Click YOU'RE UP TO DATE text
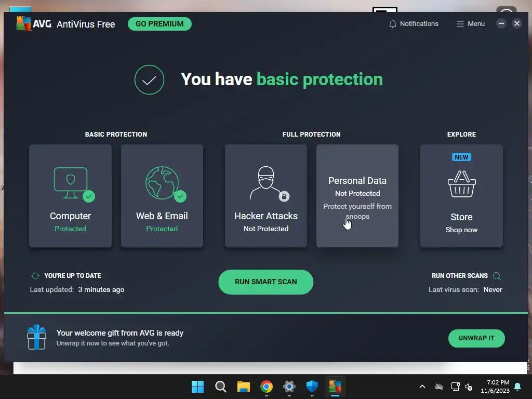This screenshot has width=532, height=399. 73,276
